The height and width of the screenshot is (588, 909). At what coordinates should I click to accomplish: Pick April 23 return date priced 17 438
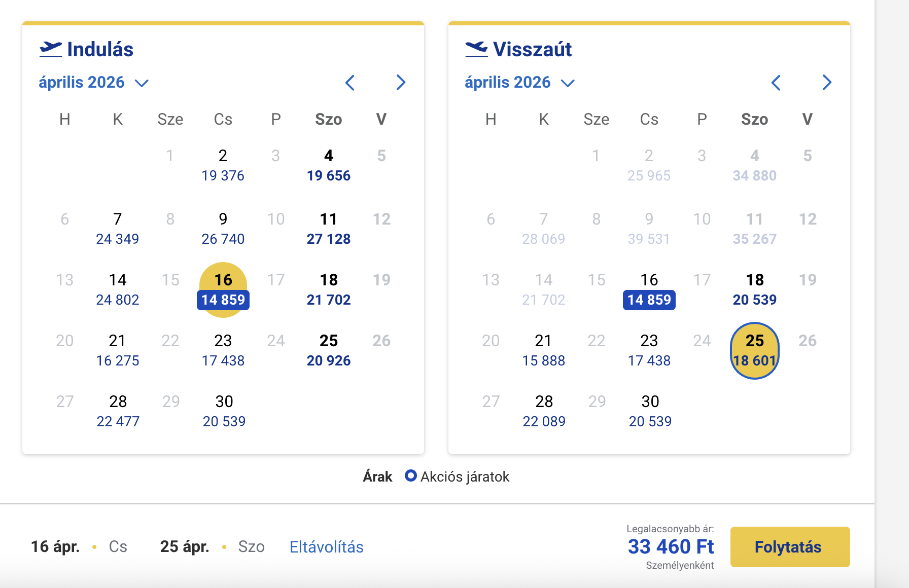[650, 350]
